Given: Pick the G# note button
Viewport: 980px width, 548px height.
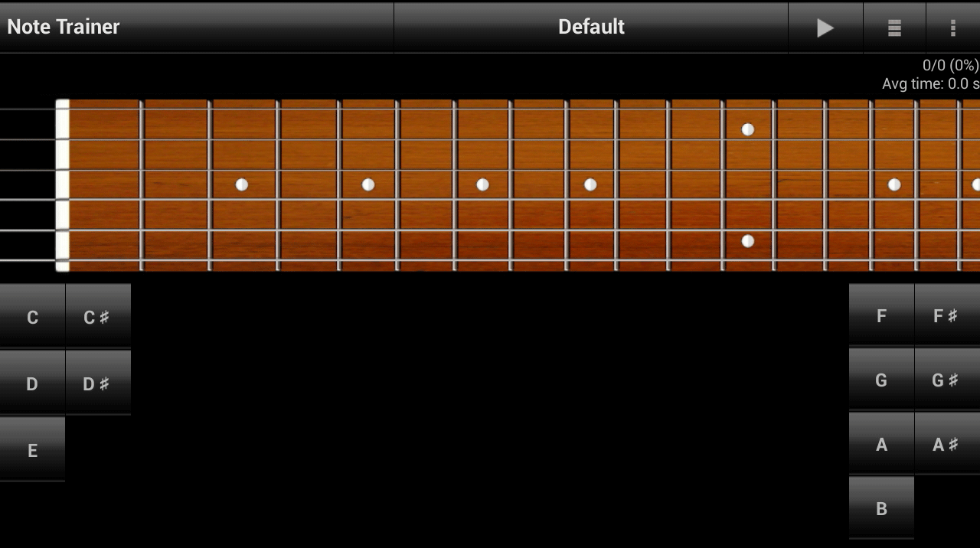Looking at the screenshot, I should [947, 380].
